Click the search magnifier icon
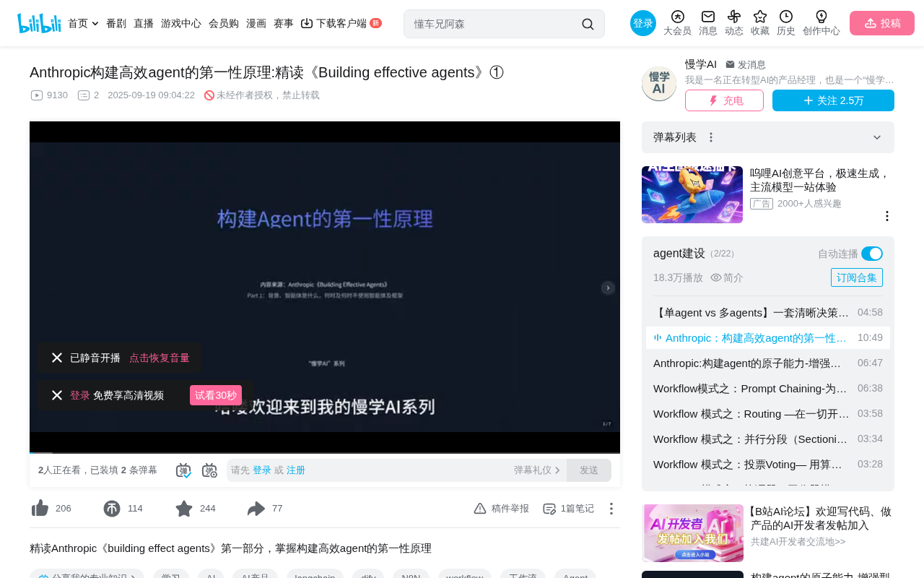Viewport: 924px width, 578px height. click(588, 24)
